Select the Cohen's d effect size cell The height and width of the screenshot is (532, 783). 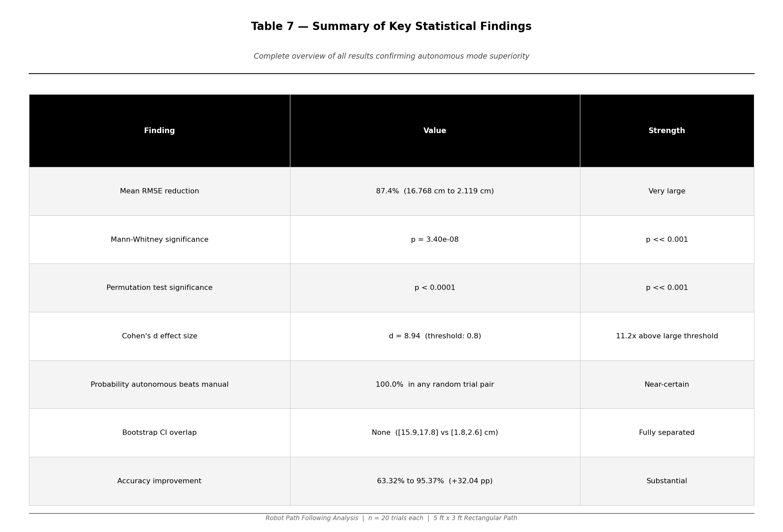click(x=159, y=336)
